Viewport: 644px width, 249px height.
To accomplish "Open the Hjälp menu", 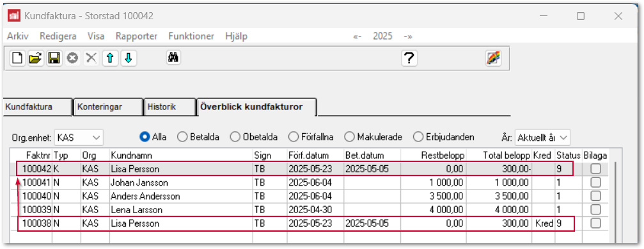I will [236, 36].
